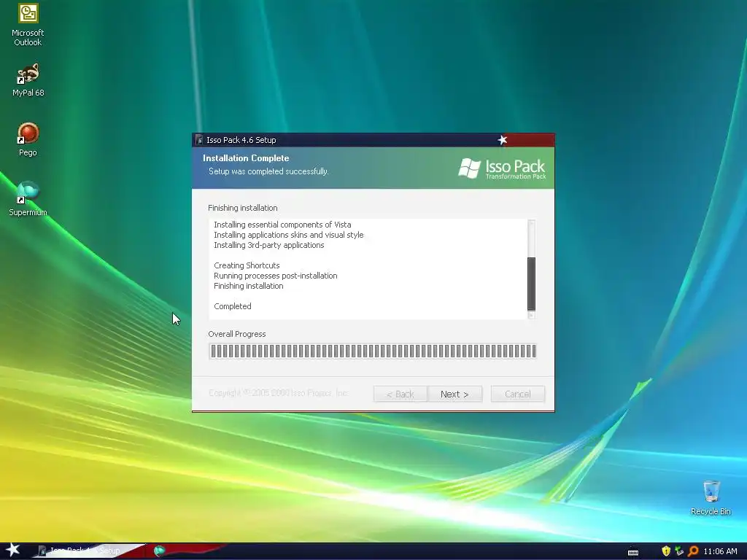747x560 pixels.
Task: Open the Pego desktop shortcut
Action: tap(28, 139)
